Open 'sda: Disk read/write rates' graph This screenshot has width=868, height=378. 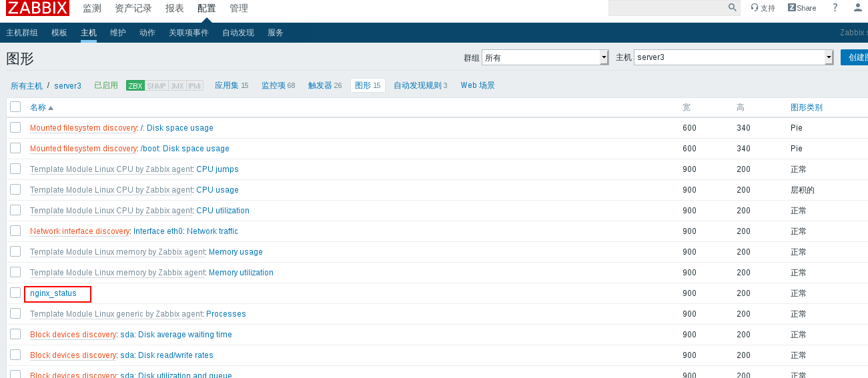click(167, 355)
